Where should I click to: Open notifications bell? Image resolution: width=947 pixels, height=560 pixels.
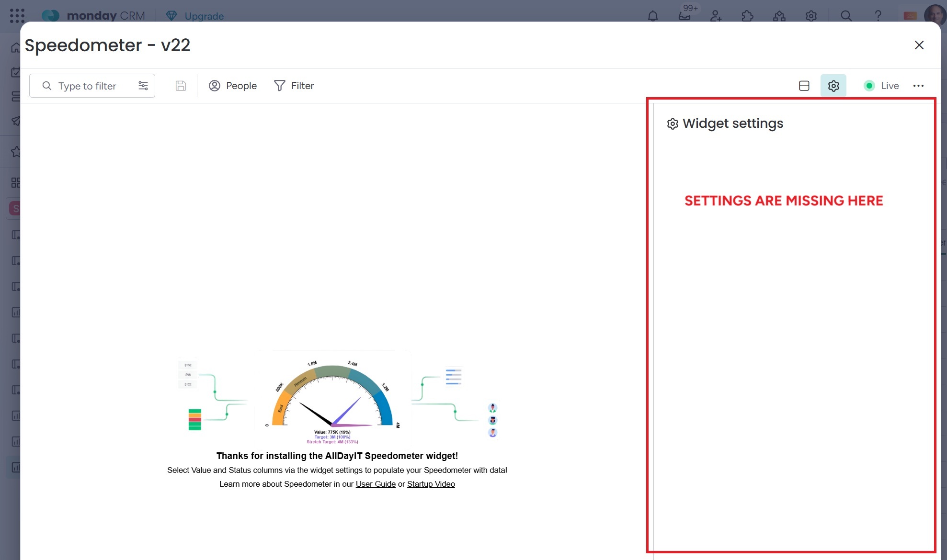(653, 16)
